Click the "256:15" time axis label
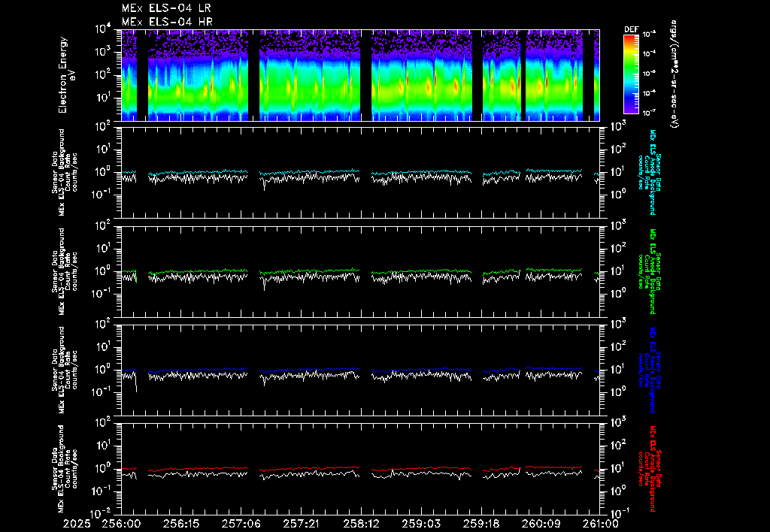The image size is (770, 532). click(181, 524)
